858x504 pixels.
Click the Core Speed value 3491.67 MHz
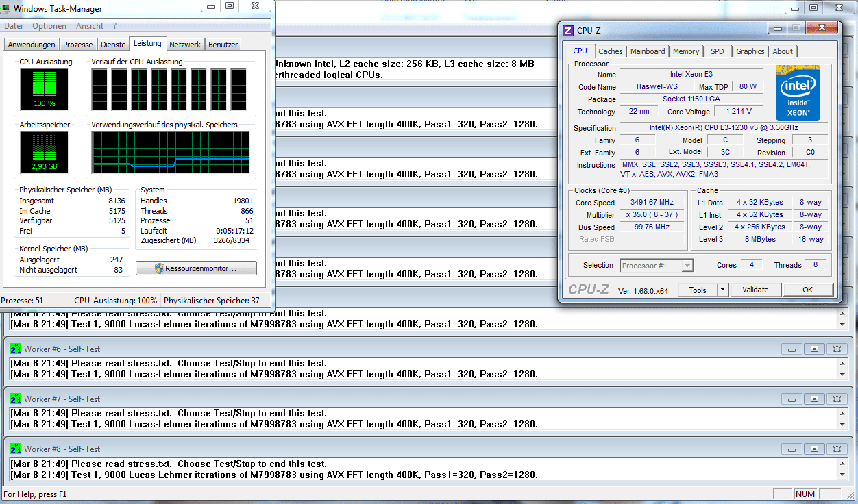click(652, 203)
